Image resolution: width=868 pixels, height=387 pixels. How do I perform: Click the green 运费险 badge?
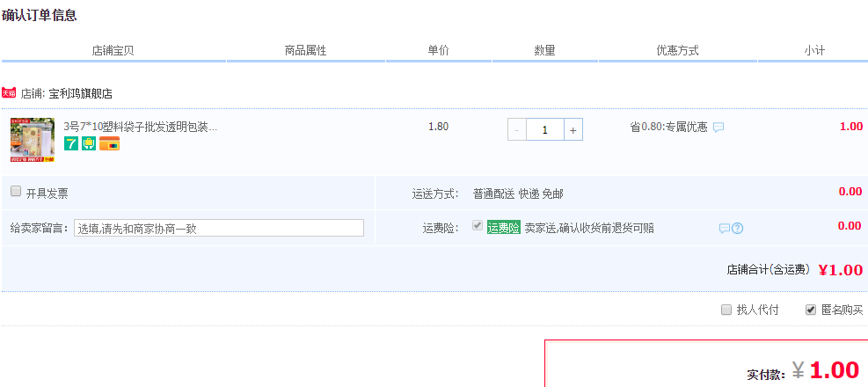tap(504, 228)
